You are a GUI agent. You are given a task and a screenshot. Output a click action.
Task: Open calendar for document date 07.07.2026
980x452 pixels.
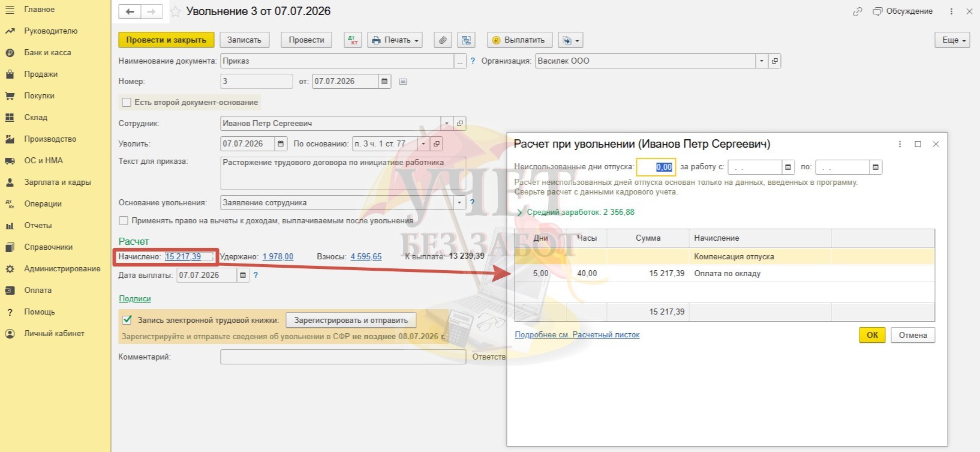click(x=384, y=81)
